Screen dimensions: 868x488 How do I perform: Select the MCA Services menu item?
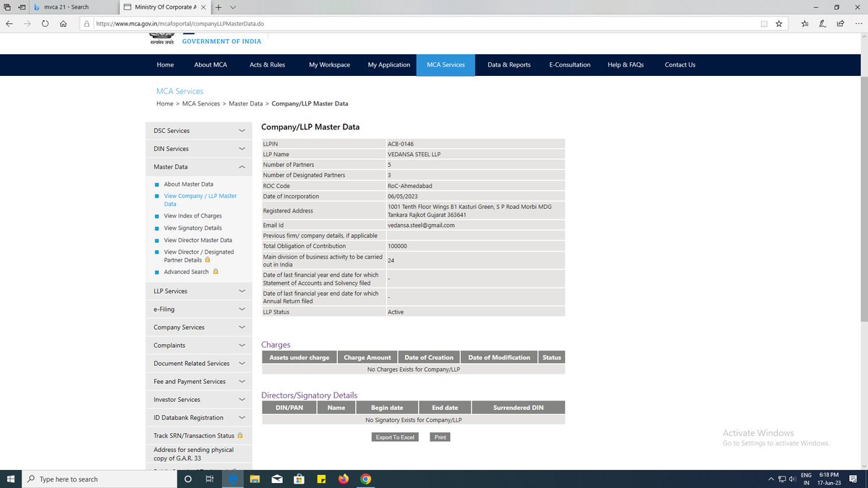tap(446, 64)
